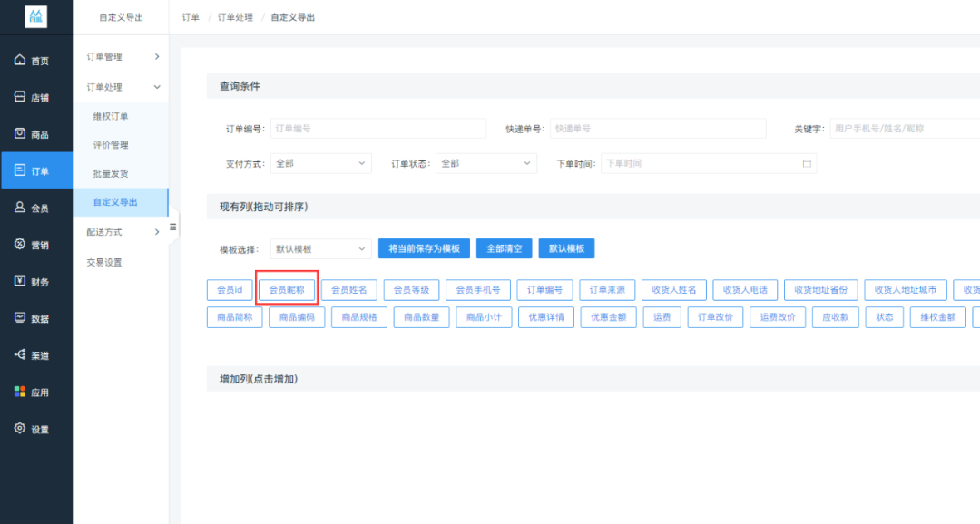Screen dimensions: 980x524
Task: Click the 商品编码 column tag
Action: 297,317
